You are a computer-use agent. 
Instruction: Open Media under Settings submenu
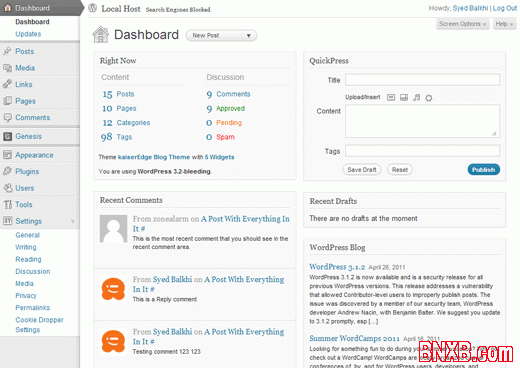coord(24,283)
